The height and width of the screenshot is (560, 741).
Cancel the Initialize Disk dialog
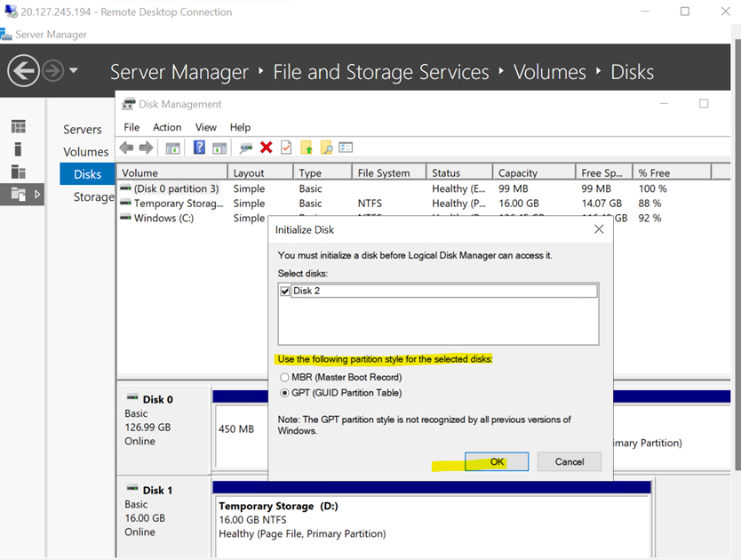(569, 461)
